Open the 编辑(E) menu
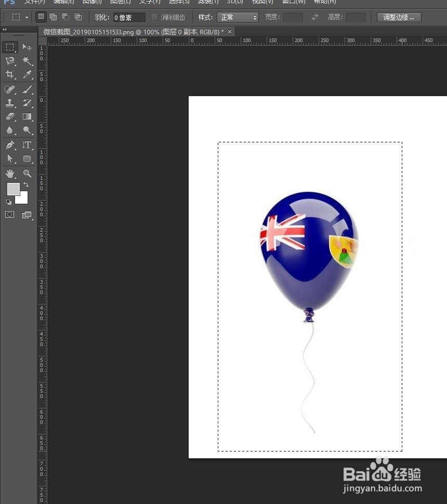The image size is (447, 504). (x=64, y=2)
